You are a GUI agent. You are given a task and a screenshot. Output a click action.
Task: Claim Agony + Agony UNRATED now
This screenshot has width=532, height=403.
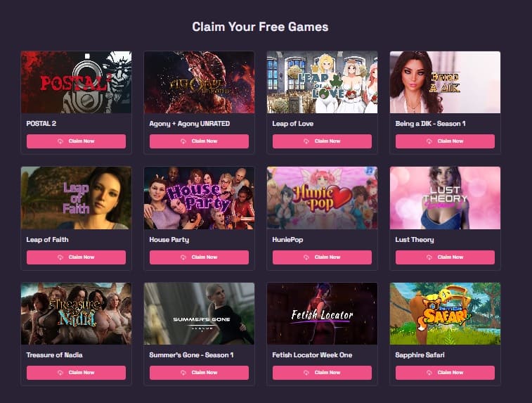[x=199, y=141]
